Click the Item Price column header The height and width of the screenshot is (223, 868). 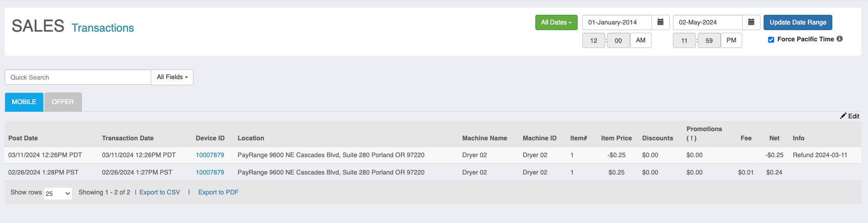point(616,138)
